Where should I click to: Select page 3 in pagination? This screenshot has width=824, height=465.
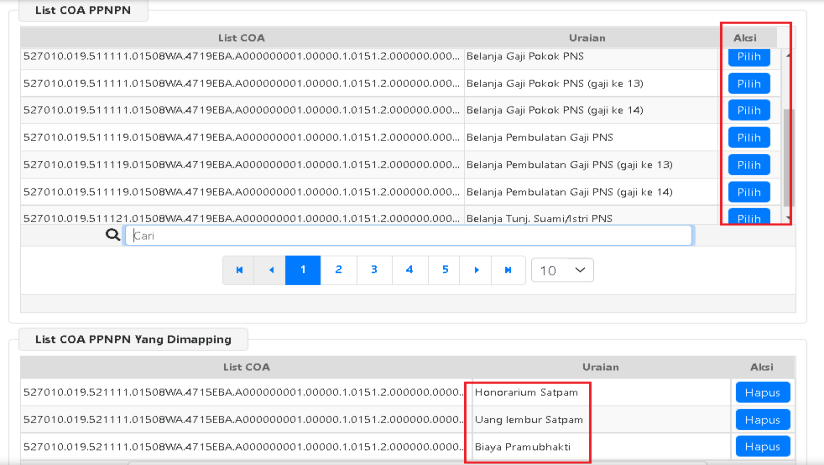(374, 270)
